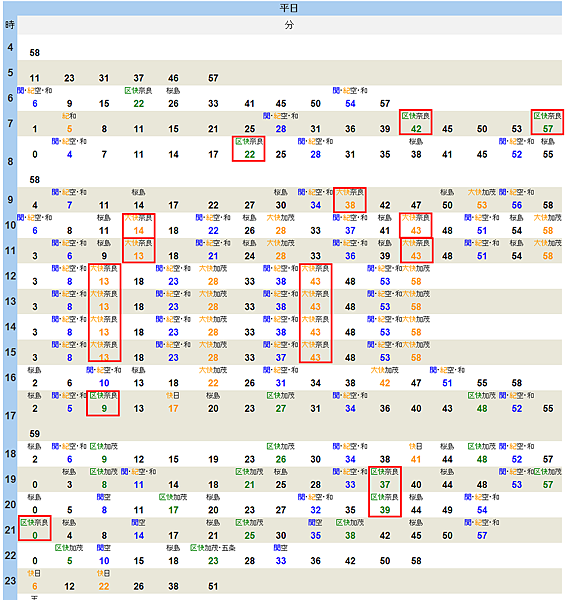Select the green 7:42 departure

point(416,129)
